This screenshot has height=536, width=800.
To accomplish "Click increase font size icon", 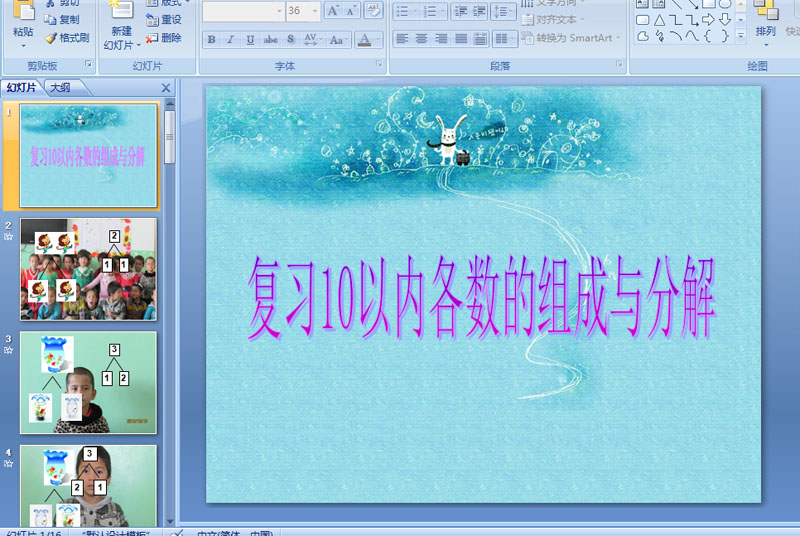I will tap(333, 11).
